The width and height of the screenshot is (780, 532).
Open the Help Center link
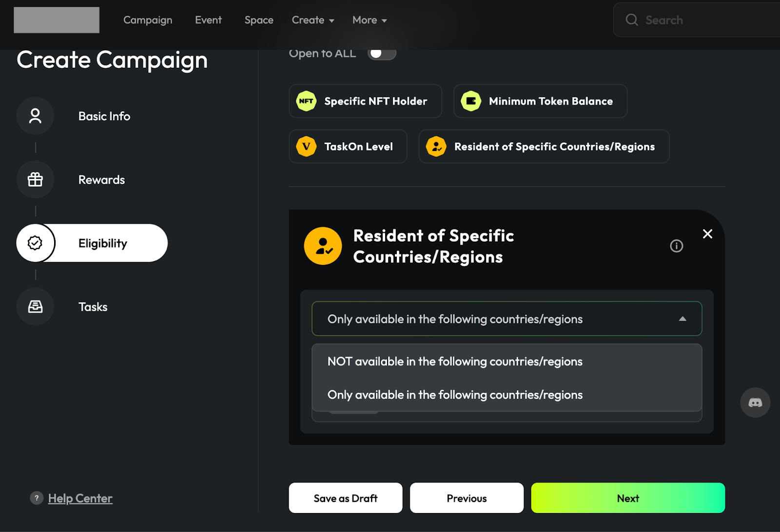click(80, 498)
